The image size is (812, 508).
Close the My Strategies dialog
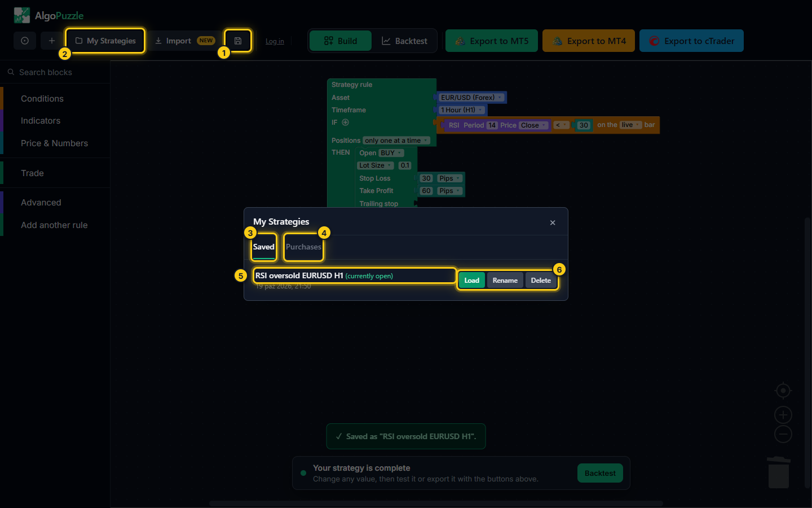[x=553, y=222]
